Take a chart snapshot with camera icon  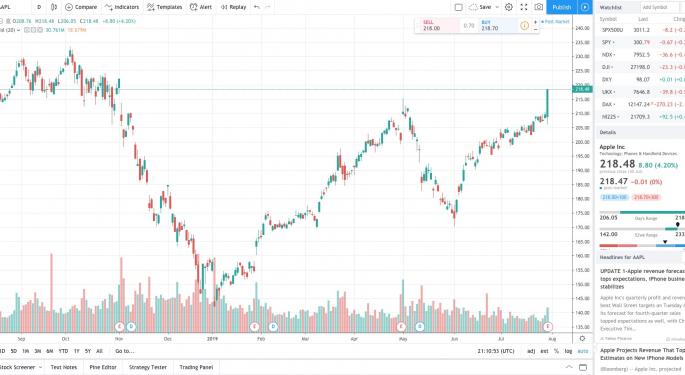pos(539,7)
